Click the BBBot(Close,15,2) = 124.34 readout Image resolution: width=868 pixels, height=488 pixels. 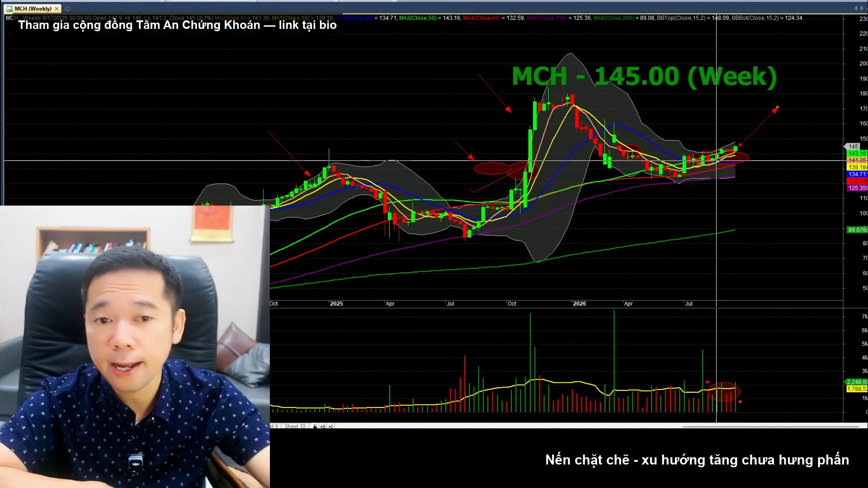pyautogui.click(x=767, y=18)
